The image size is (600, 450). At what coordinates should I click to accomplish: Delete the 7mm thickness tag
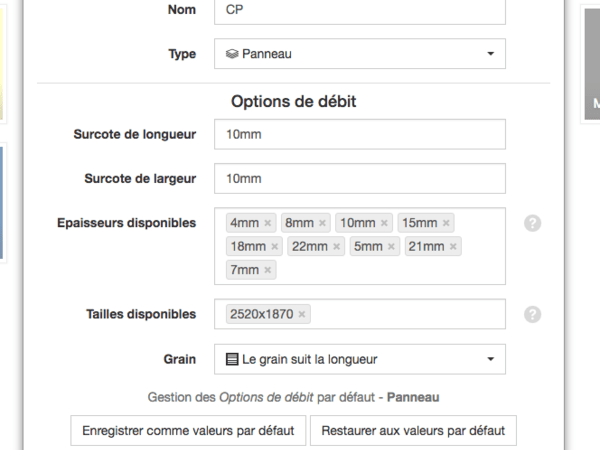click(x=268, y=270)
